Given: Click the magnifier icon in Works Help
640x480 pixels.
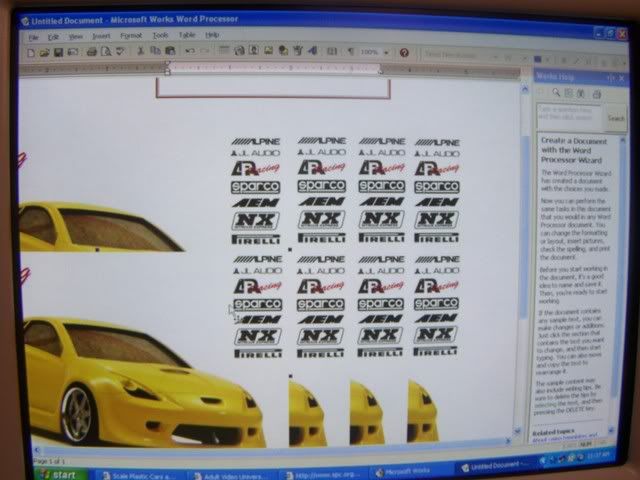Looking at the screenshot, I should 556,93.
